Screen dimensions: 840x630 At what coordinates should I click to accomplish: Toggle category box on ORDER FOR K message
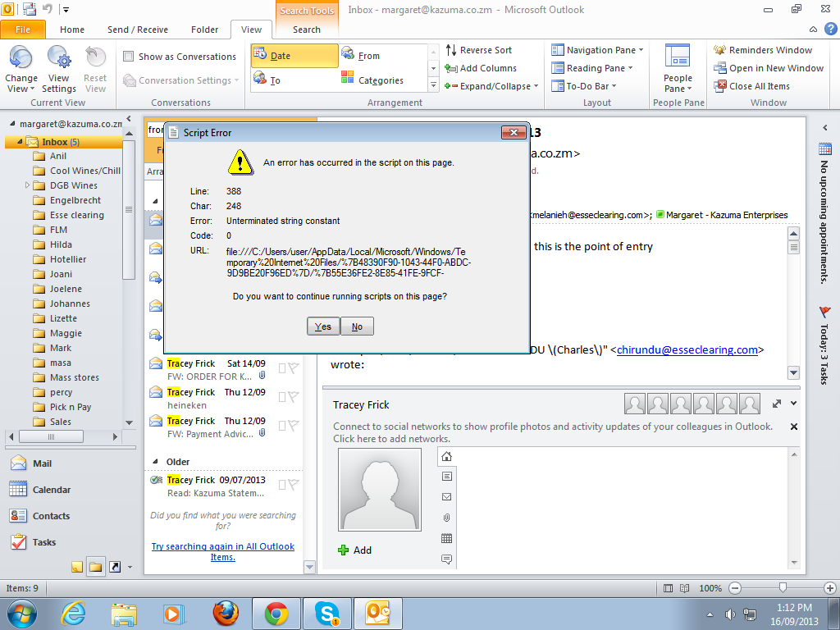(x=282, y=368)
